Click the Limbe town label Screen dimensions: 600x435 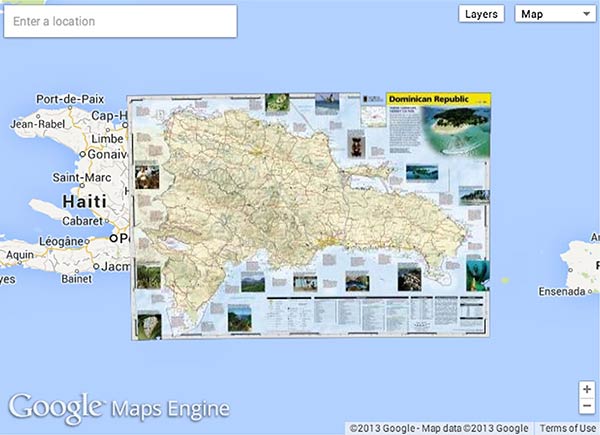tap(107, 139)
